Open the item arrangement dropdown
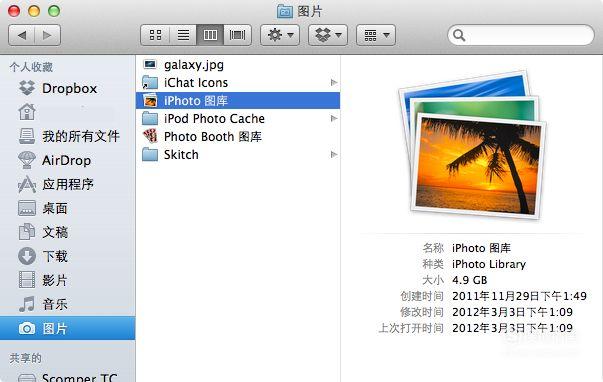The image size is (603, 382). point(376,35)
